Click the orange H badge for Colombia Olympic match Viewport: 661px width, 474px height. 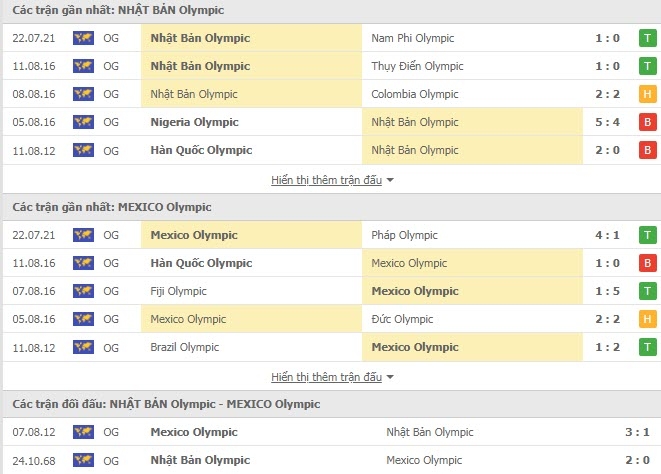pyautogui.click(x=648, y=94)
